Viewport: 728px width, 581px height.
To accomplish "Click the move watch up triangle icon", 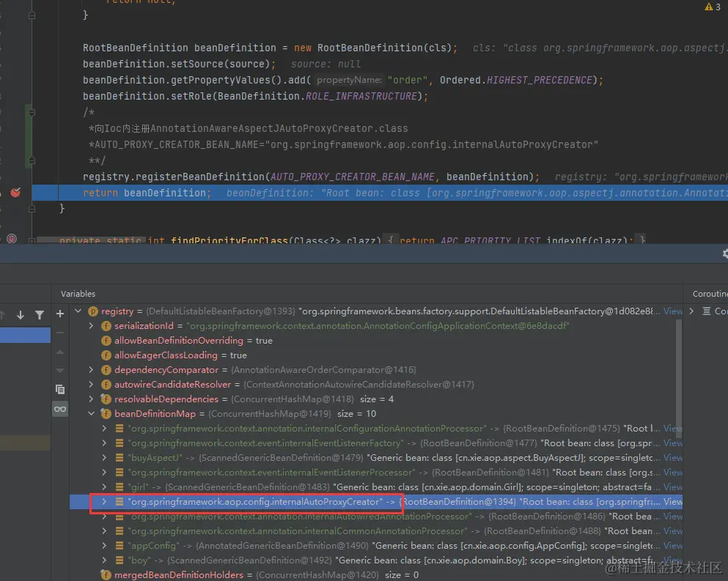I will (60, 352).
